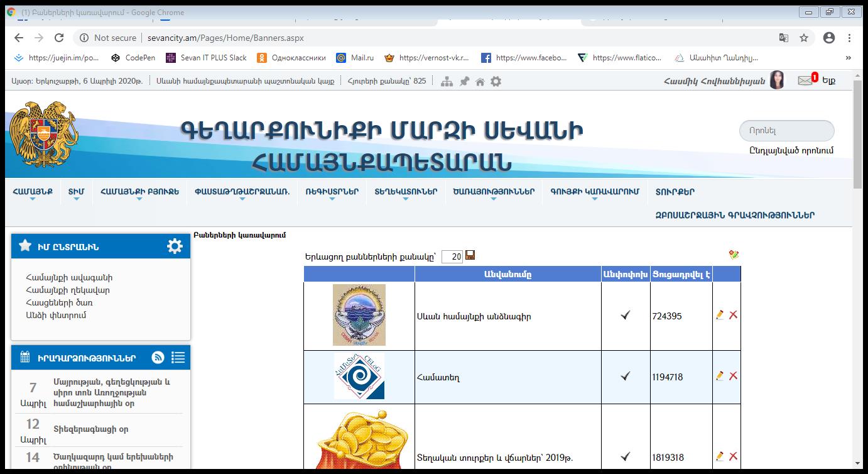Click the gold coin purse banner thumbnail
Viewport: 868px width, 474px height.
click(x=362, y=440)
